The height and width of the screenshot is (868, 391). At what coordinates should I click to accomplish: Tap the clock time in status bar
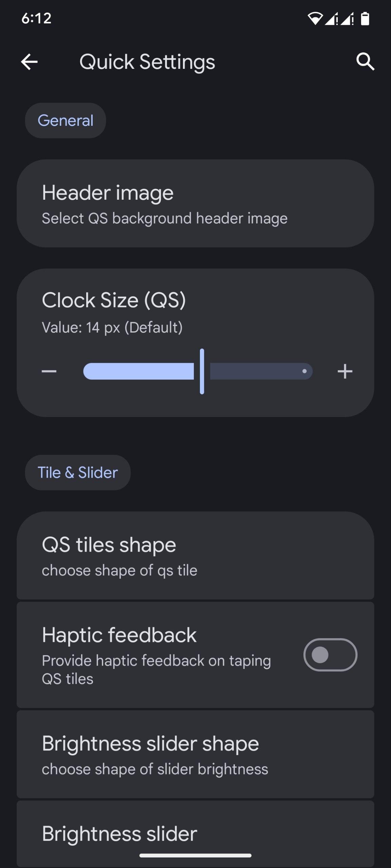[x=36, y=18]
